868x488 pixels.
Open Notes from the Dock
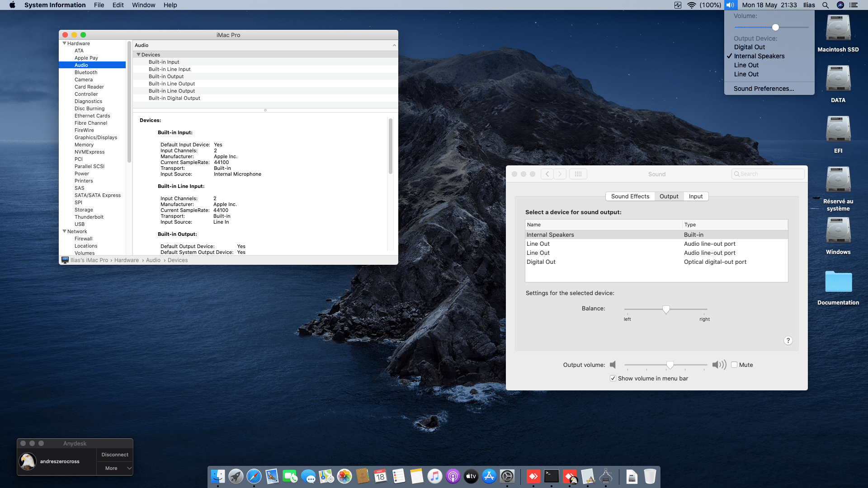tap(417, 476)
